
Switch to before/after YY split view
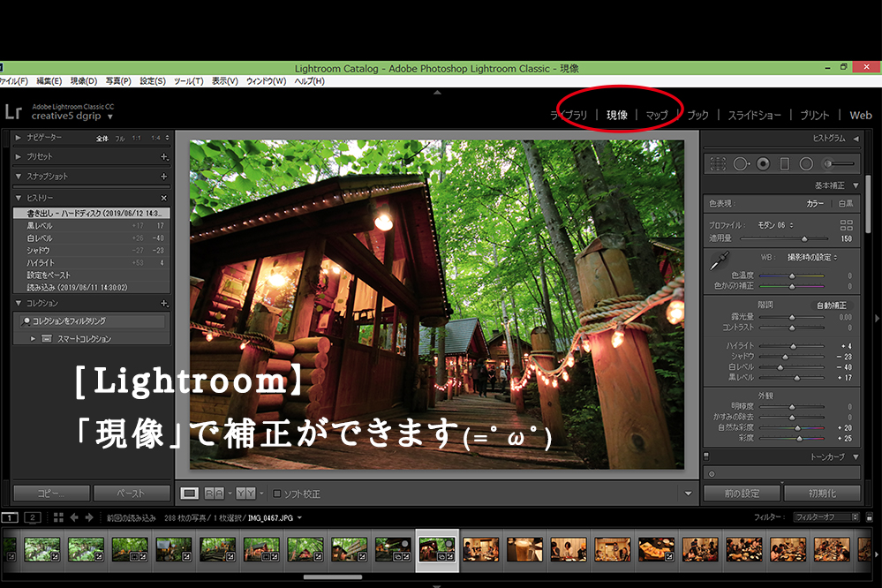245,494
